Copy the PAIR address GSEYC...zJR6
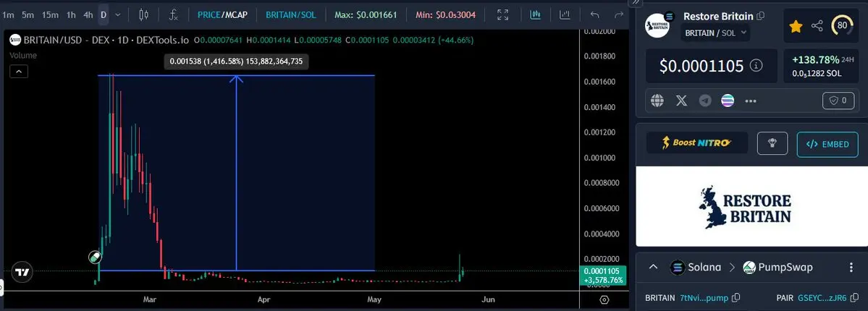Image resolution: width=868 pixels, height=311 pixels. pyautogui.click(x=854, y=298)
